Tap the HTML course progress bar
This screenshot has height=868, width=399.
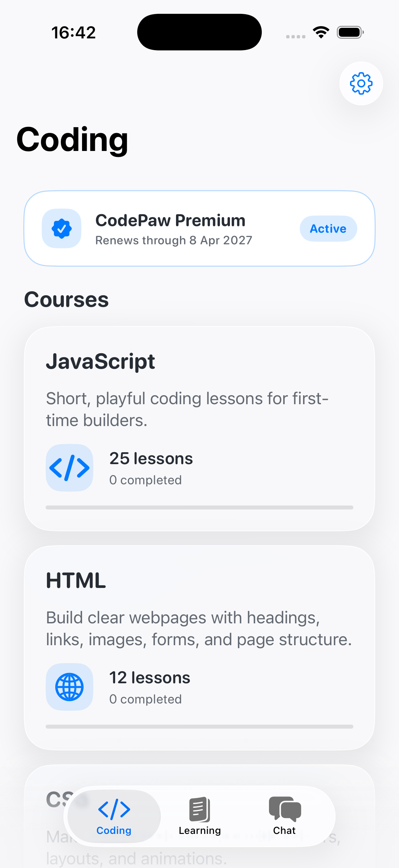click(x=199, y=726)
